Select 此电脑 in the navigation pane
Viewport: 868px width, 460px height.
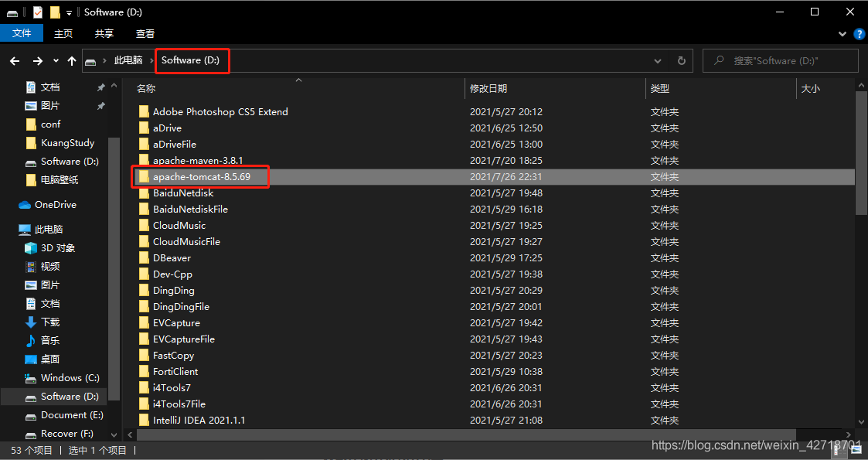(x=49, y=229)
